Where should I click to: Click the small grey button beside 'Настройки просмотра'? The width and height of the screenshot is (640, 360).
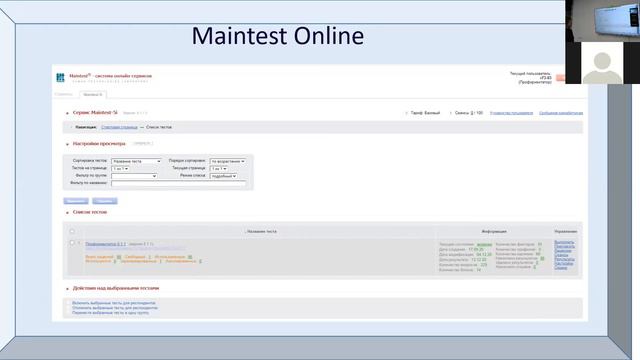point(142,144)
